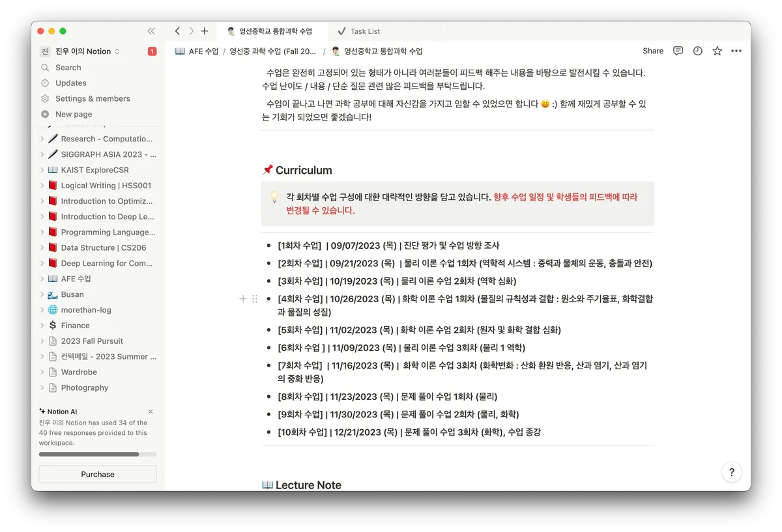Expand the Logical Writing | HSS001 page

coord(42,186)
